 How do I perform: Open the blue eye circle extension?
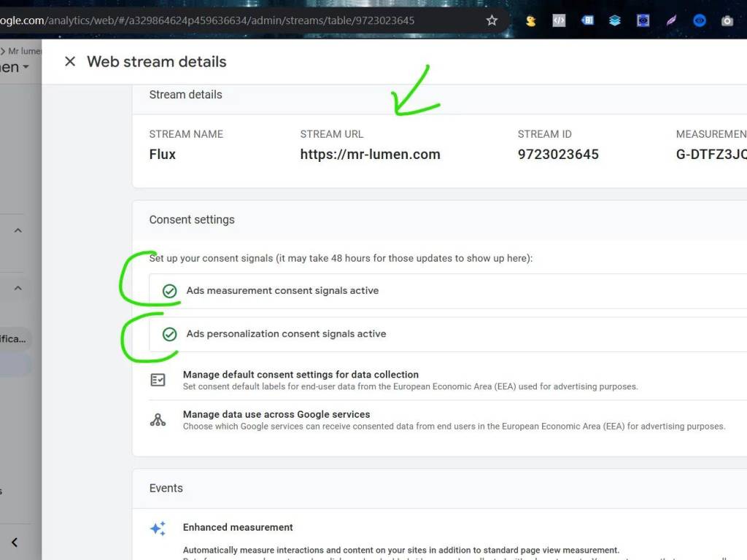click(700, 20)
